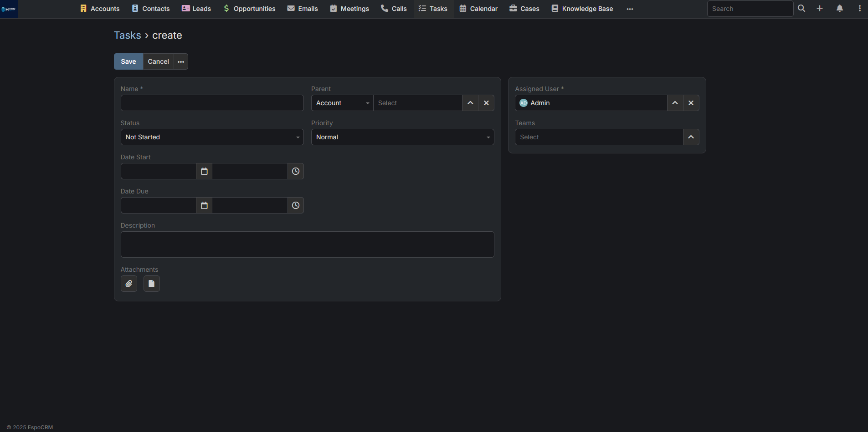The height and width of the screenshot is (432, 868).
Task: Save the new task
Action: [x=128, y=61]
